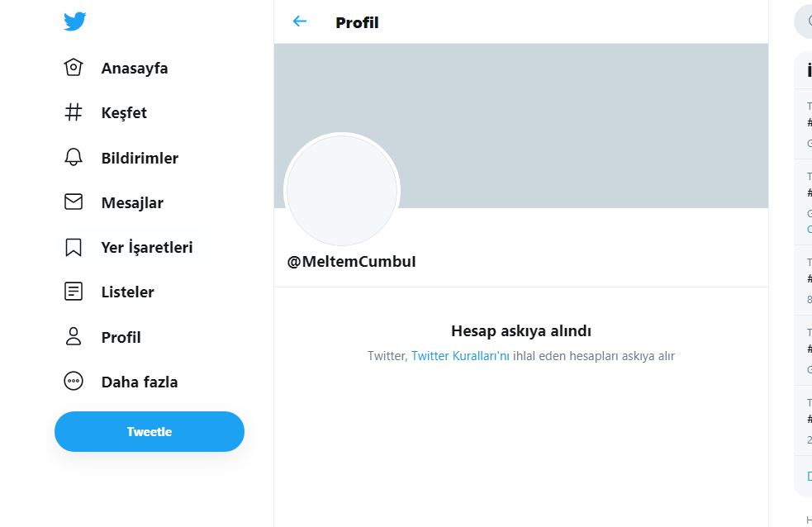Viewport: 812px width, 527px height.
Task: Click the Twitter bird logo
Action: pyautogui.click(x=74, y=22)
